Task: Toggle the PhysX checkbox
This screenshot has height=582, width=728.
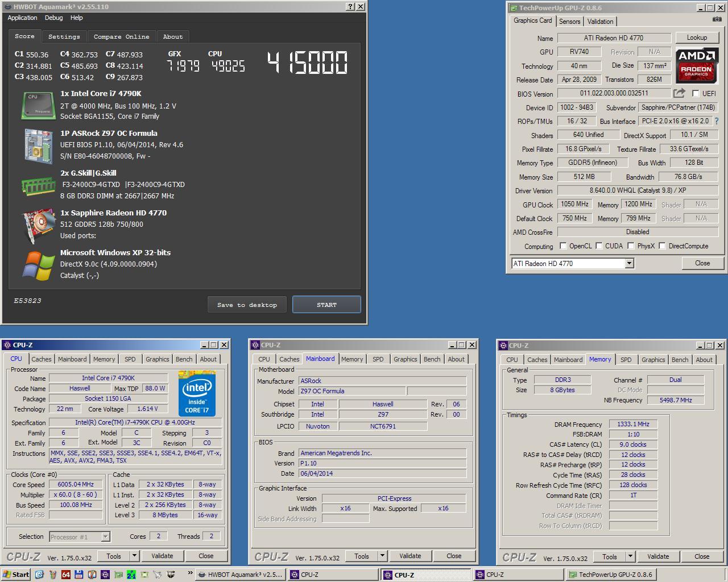Action: pos(631,246)
